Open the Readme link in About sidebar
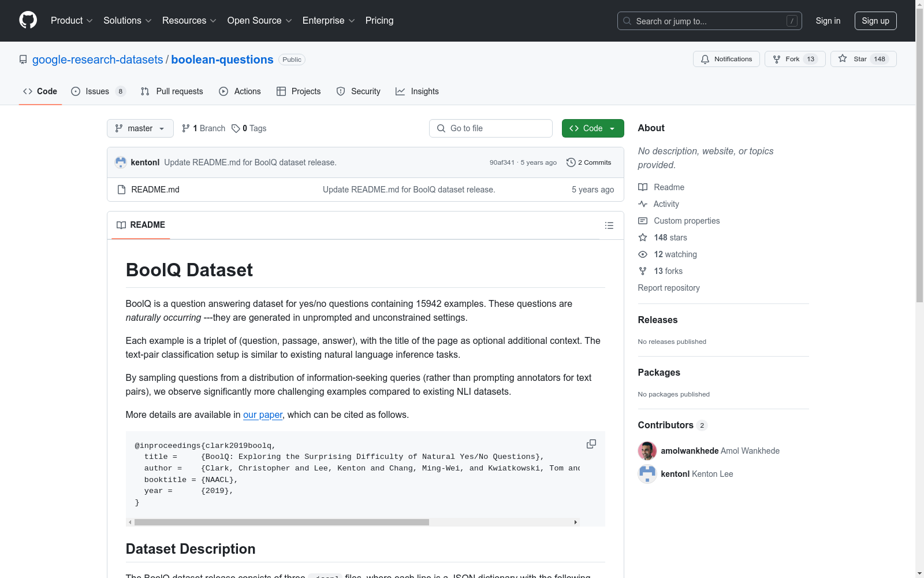The width and height of the screenshot is (924, 578). [661, 187]
